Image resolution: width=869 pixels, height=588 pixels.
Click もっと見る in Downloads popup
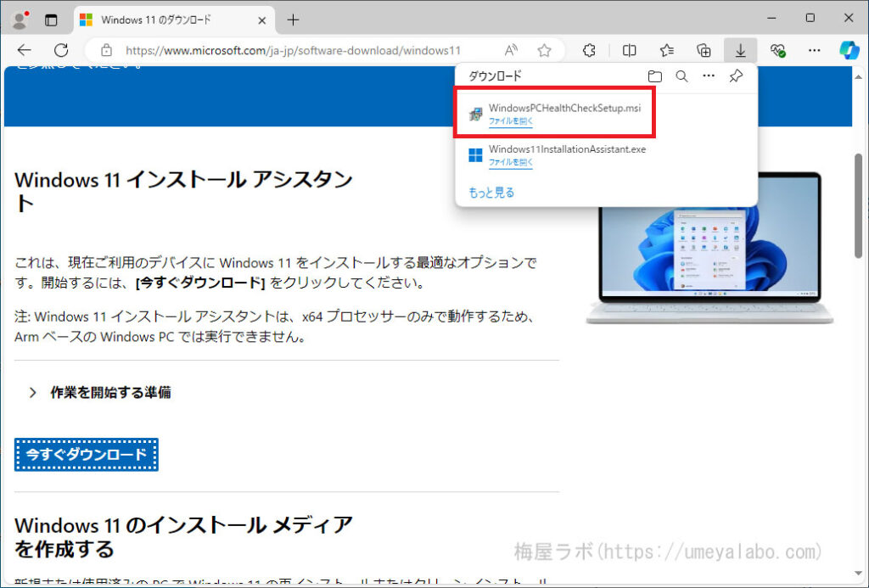point(491,193)
